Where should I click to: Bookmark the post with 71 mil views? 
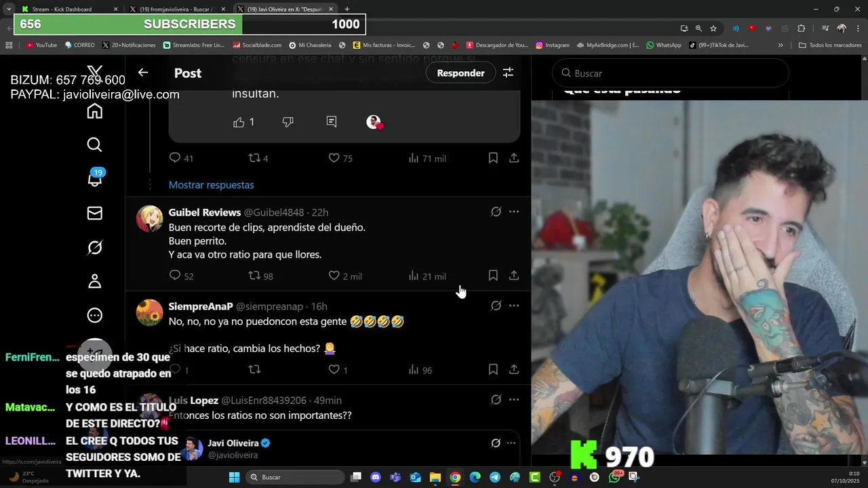[493, 158]
